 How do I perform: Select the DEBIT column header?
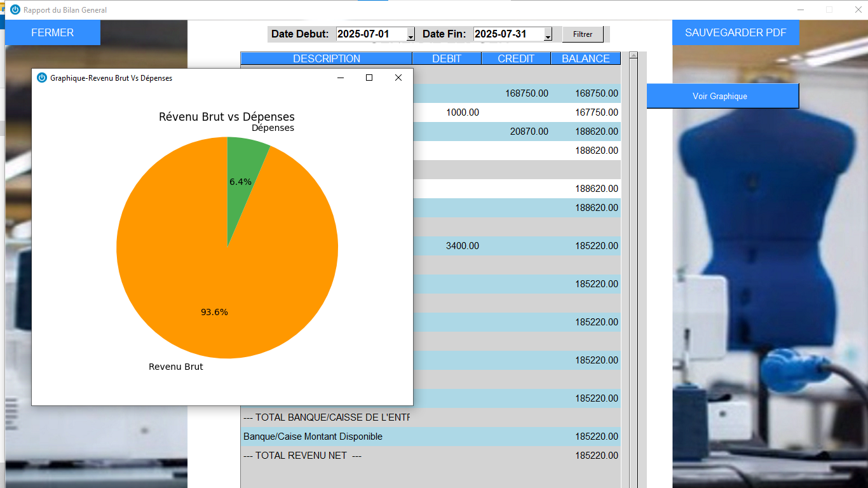(447, 58)
